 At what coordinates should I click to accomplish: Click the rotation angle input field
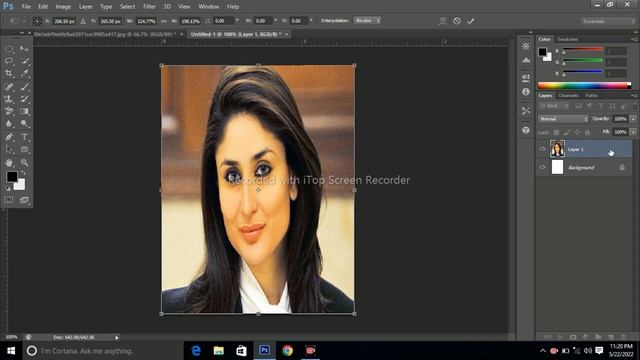pos(223,20)
